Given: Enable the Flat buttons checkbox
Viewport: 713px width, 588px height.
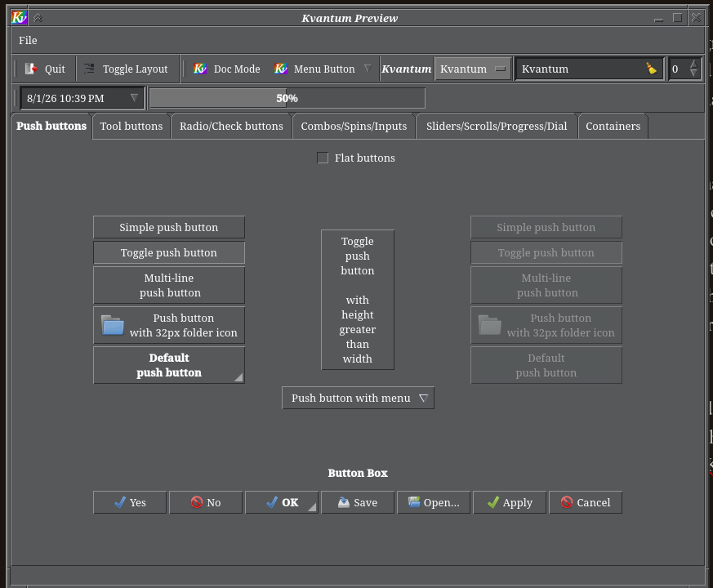Looking at the screenshot, I should coord(323,158).
